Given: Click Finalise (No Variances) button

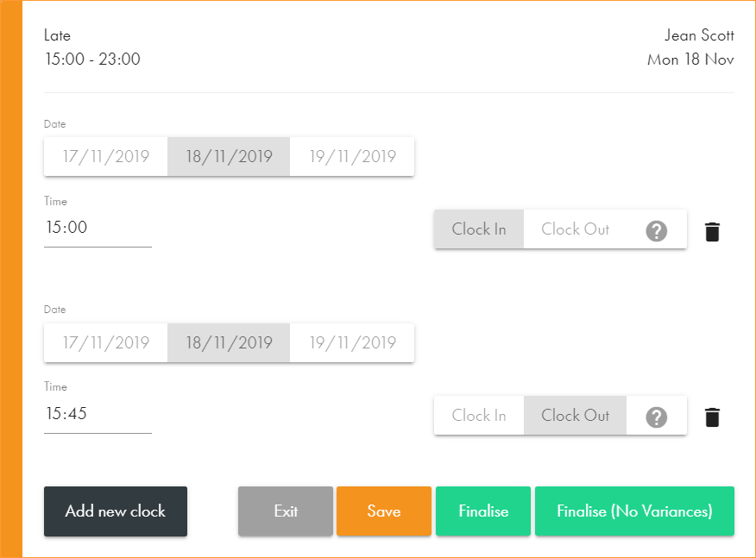Looking at the screenshot, I should (x=634, y=511).
